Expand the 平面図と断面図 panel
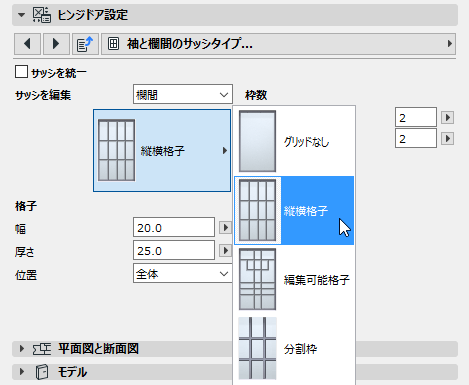The height and width of the screenshot is (385, 469). pyautogui.click(x=22, y=349)
